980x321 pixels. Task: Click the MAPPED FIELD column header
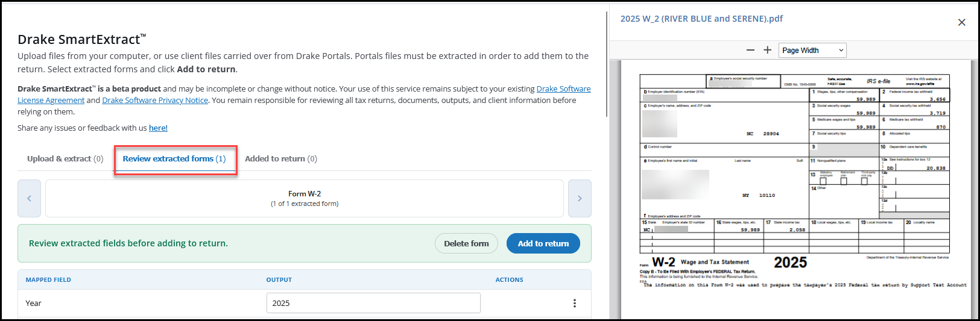click(x=48, y=279)
